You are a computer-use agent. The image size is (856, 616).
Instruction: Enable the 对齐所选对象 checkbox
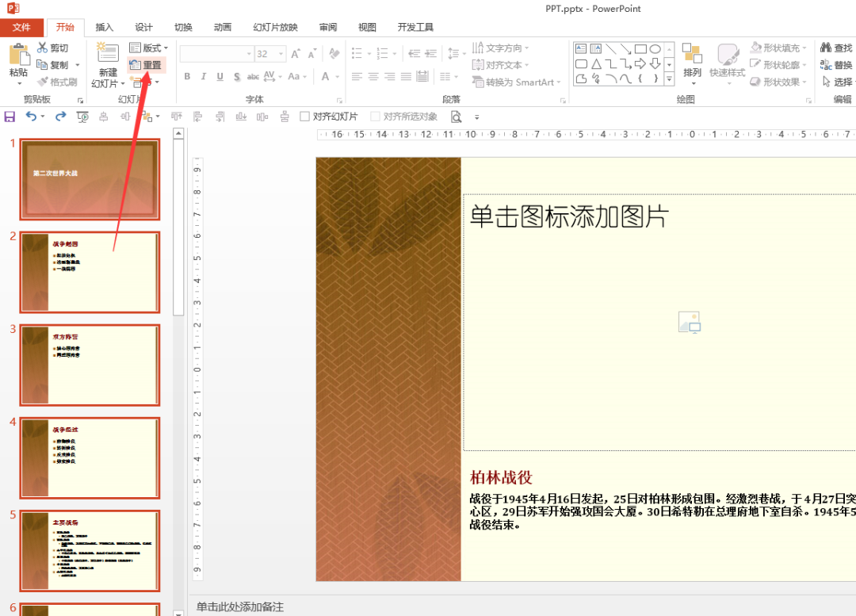tap(375, 116)
